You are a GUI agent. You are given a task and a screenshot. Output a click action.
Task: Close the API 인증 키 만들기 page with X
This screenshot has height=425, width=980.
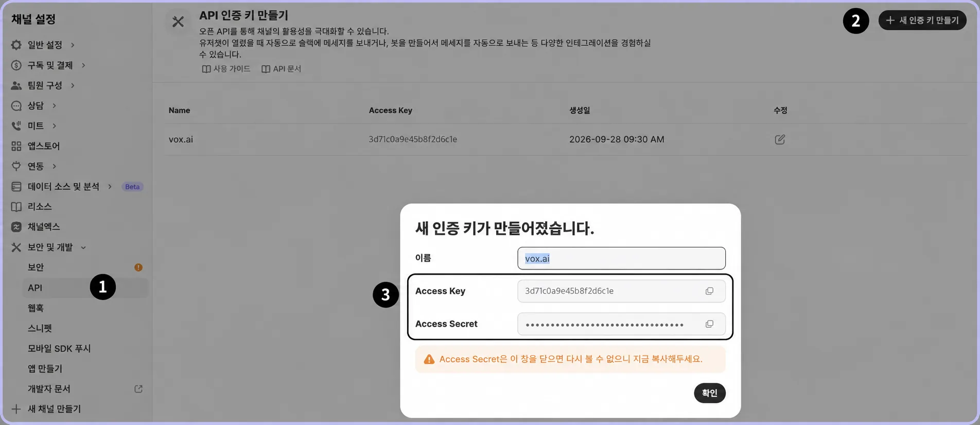178,22
